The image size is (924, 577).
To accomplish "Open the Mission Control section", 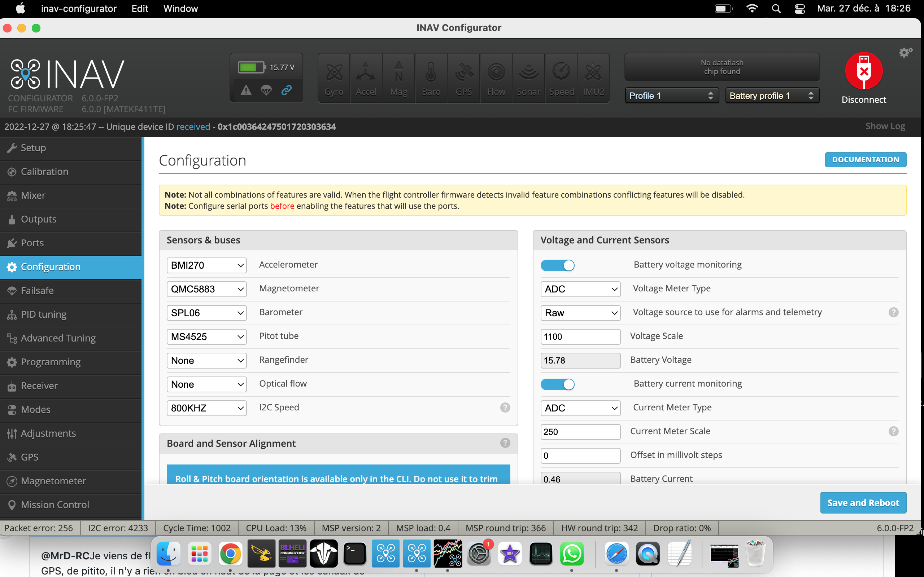I will point(55,505).
